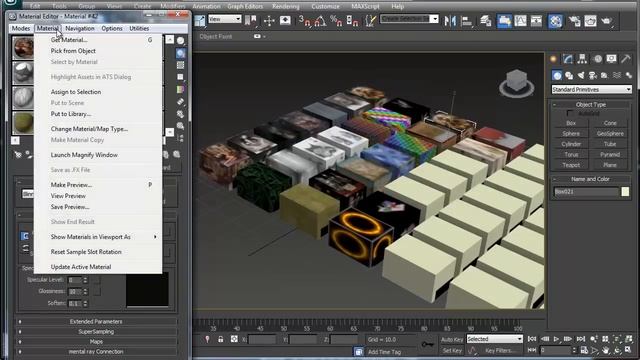640x360 pixels.
Task: Open the Navigation menu in Material Editor
Action: point(80,28)
